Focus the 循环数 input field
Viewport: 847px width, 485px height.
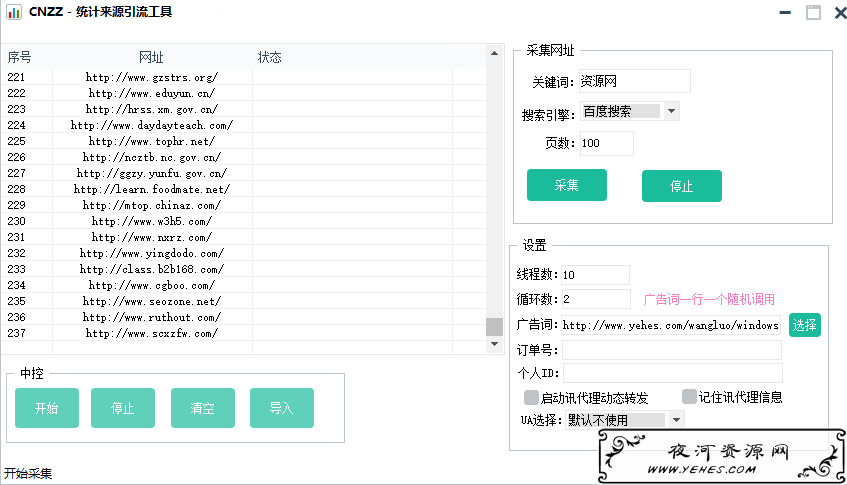(x=596, y=299)
